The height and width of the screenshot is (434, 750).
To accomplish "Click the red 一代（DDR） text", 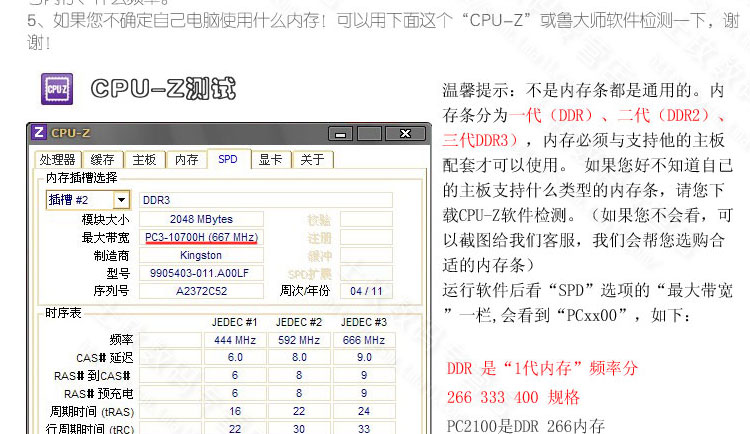I will [551, 115].
